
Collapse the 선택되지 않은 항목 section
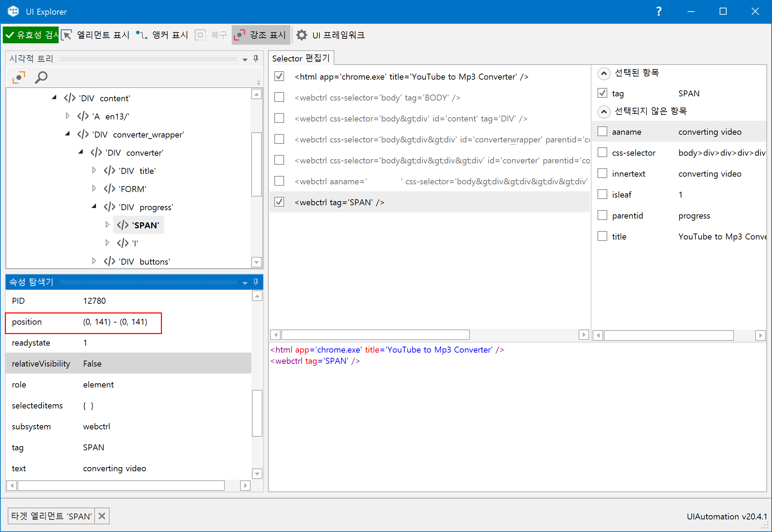click(x=604, y=111)
